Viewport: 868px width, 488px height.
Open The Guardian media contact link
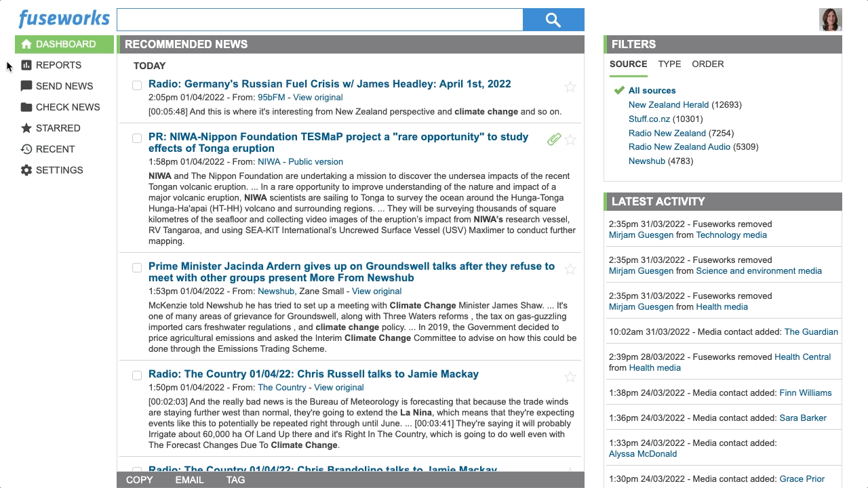click(811, 332)
